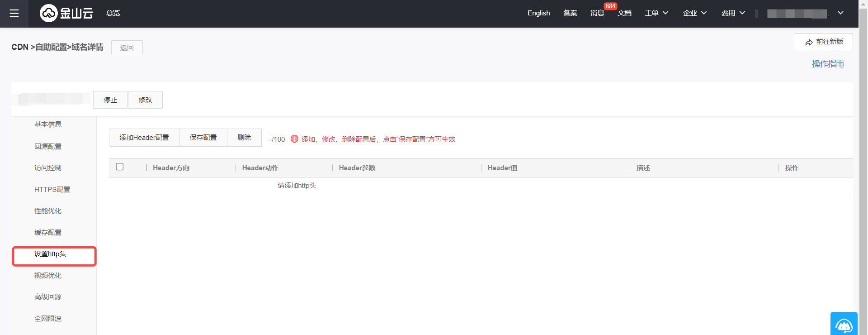Click the Kingsoft Cloud logo
The height and width of the screenshot is (335, 868).
pyautogui.click(x=66, y=13)
